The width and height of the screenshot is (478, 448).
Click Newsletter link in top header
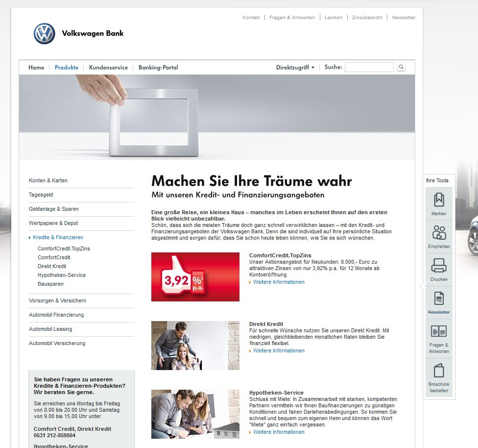(x=404, y=17)
